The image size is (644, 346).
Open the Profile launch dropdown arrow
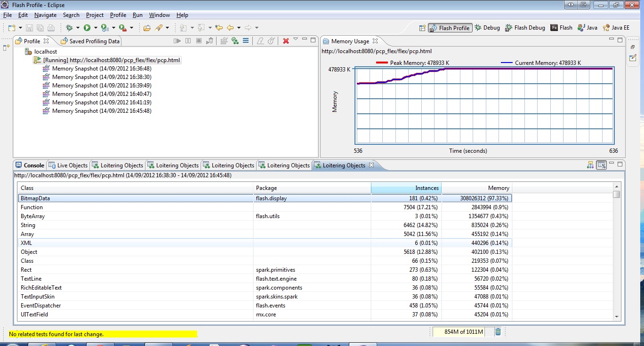113,28
